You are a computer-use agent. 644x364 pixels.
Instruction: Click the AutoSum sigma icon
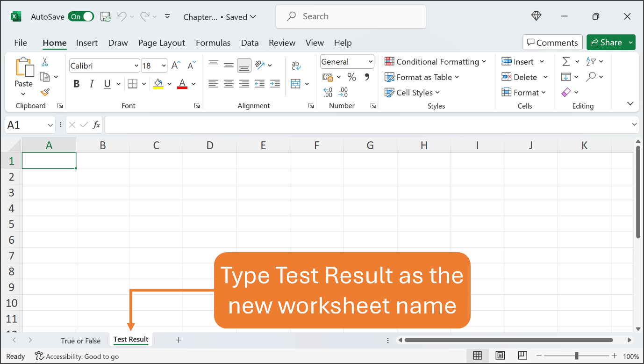coord(566,61)
